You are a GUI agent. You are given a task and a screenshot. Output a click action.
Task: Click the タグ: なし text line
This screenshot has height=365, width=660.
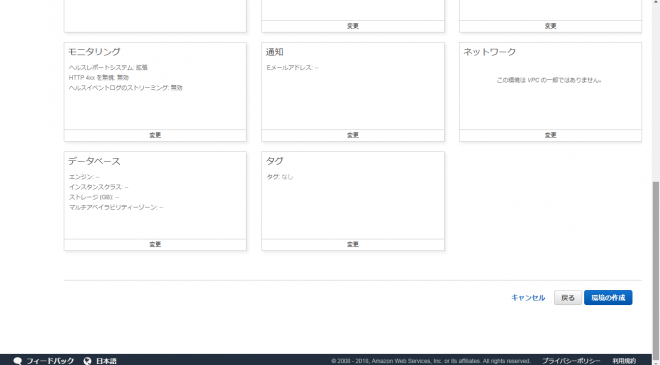[x=279, y=177]
